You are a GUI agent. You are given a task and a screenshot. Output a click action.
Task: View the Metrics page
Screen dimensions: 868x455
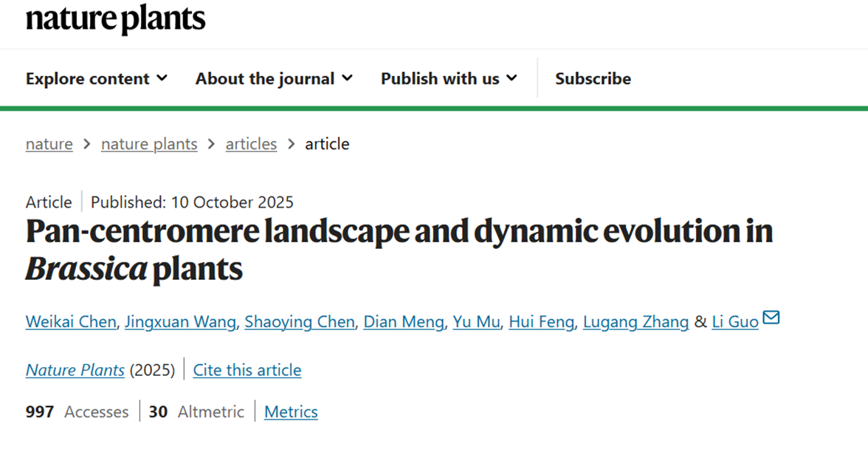[290, 411]
